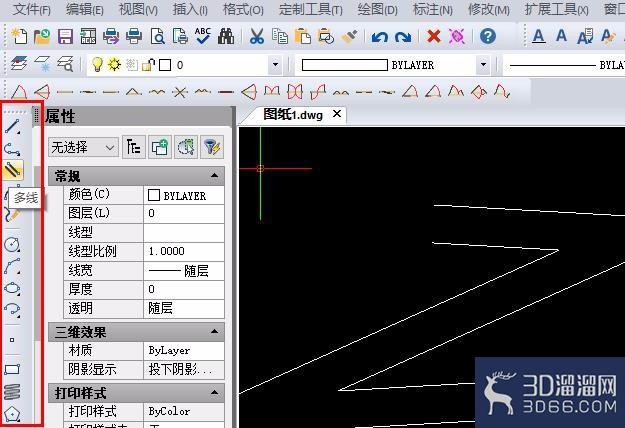This screenshot has width=625, height=428.
Task: Select the Multiline (多线) tool
Action: coord(13,170)
